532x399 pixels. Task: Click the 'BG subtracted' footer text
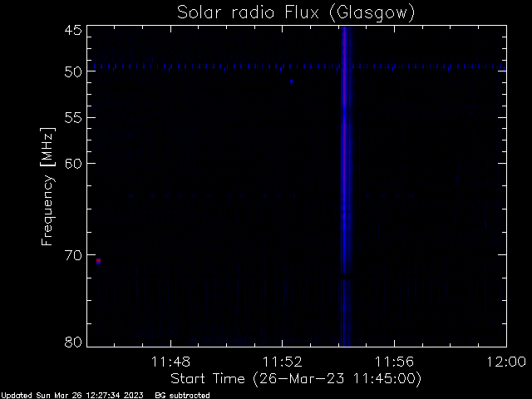(183, 396)
